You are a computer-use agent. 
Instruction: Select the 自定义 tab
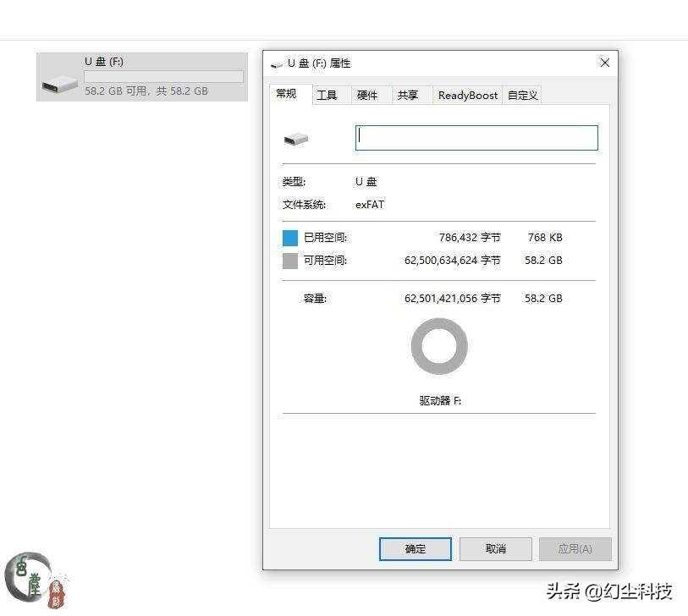coord(522,95)
